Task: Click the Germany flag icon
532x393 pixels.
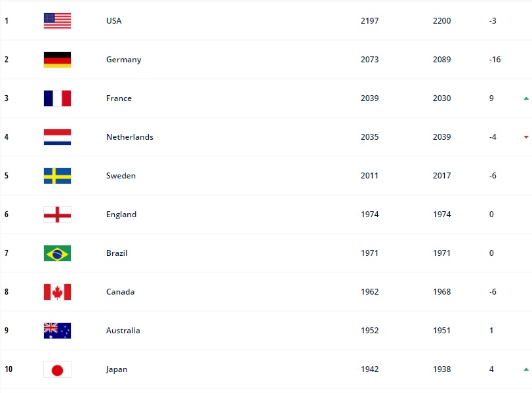Action: point(57,60)
